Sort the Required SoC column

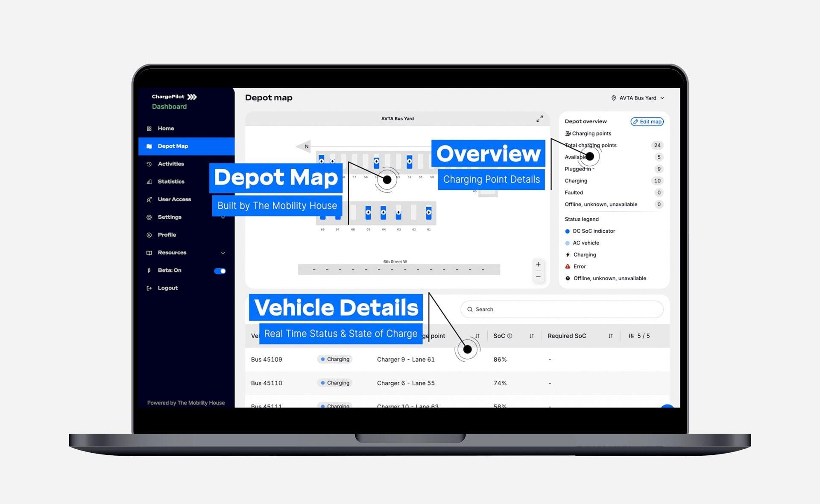[x=611, y=336]
